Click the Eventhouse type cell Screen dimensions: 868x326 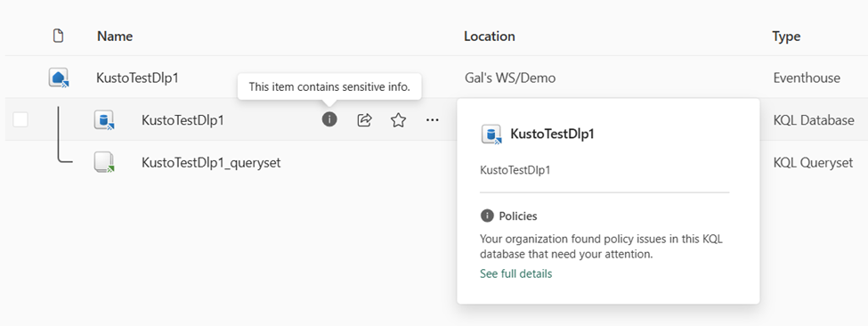(x=807, y=78)
